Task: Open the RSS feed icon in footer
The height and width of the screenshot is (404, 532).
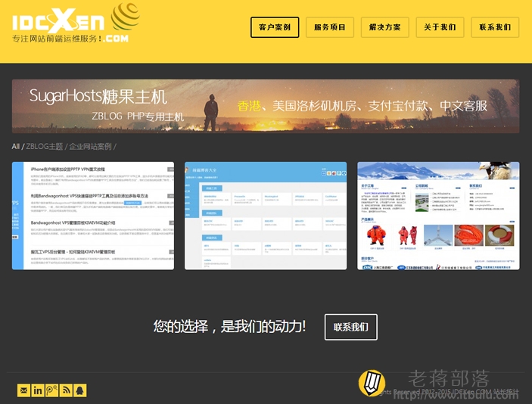Action: (x=66, y=390)
